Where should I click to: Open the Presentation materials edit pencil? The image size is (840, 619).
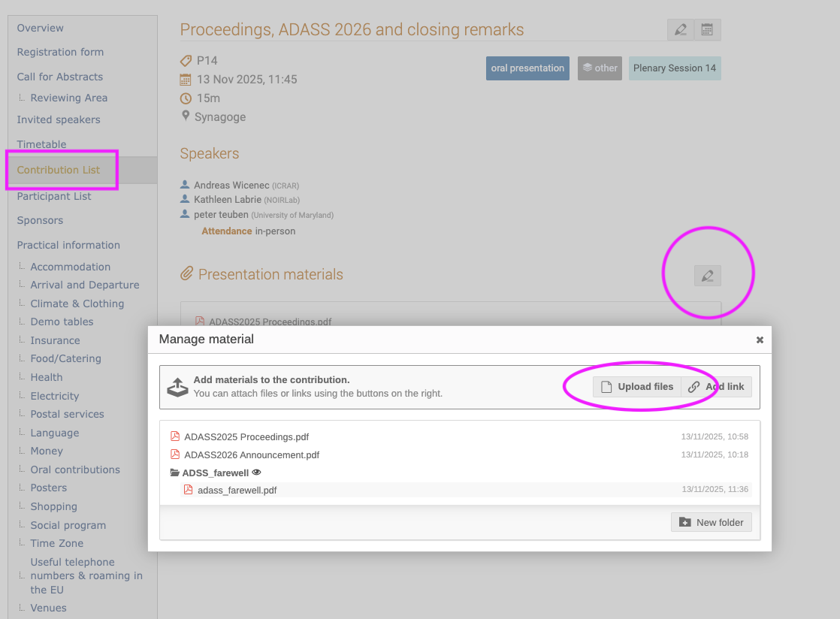click(707, 276)
